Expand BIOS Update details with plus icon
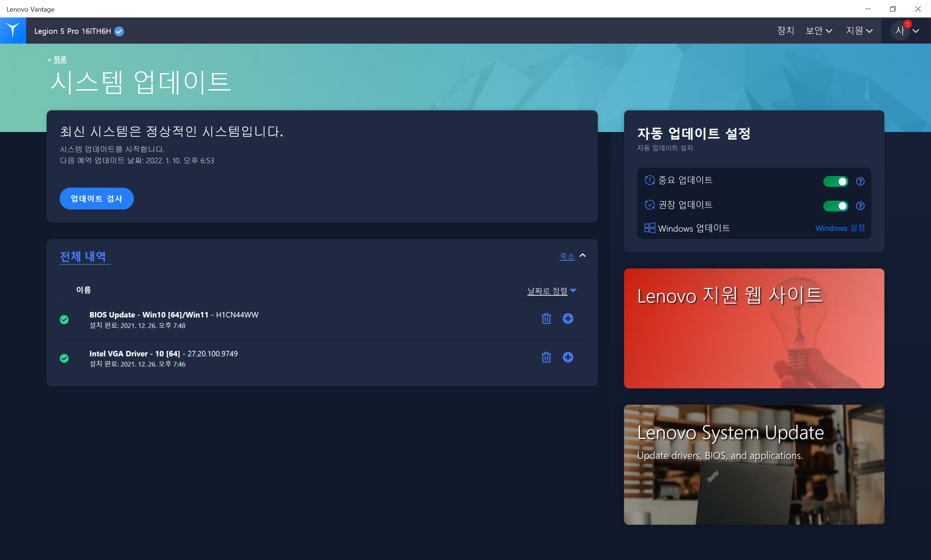931x560 pixels. click(568, 319)
